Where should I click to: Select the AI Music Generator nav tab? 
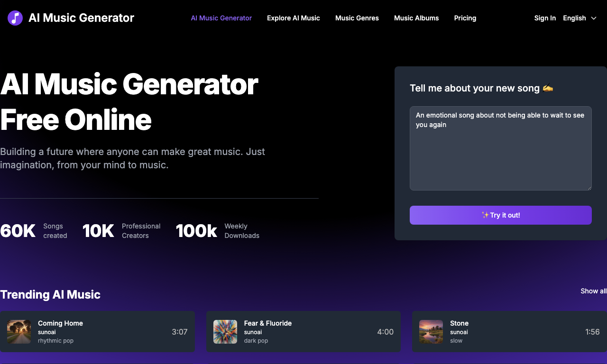coord(221,18)
